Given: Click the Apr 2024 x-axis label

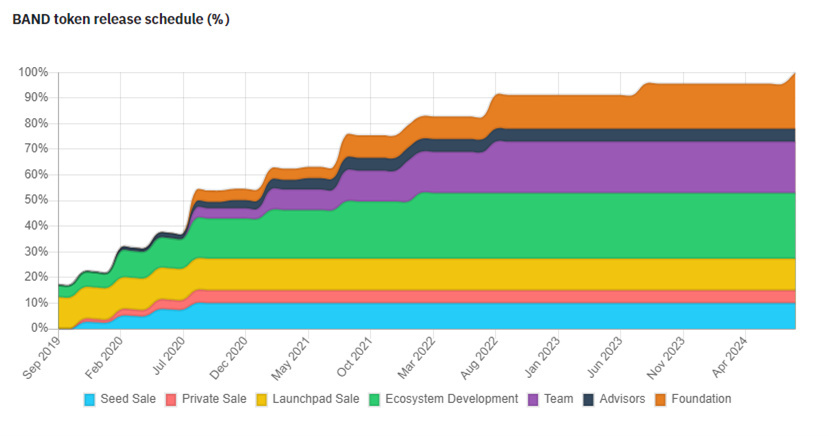Looking at the screenshot, I should point(730,356).
